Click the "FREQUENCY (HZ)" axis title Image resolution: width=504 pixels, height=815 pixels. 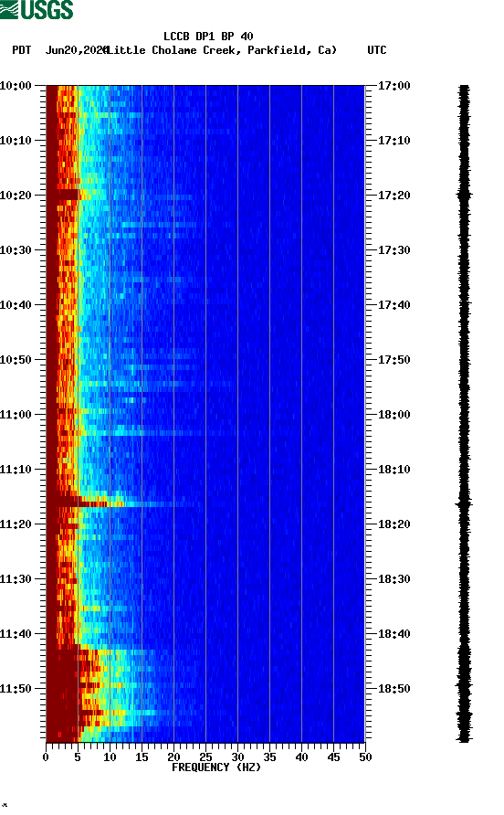pos(216,767)
